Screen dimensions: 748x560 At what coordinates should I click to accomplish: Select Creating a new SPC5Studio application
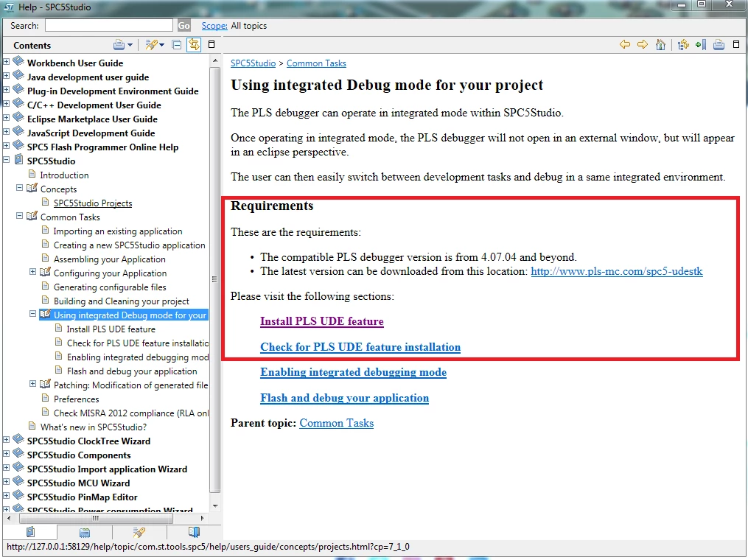tap(129, 245)
